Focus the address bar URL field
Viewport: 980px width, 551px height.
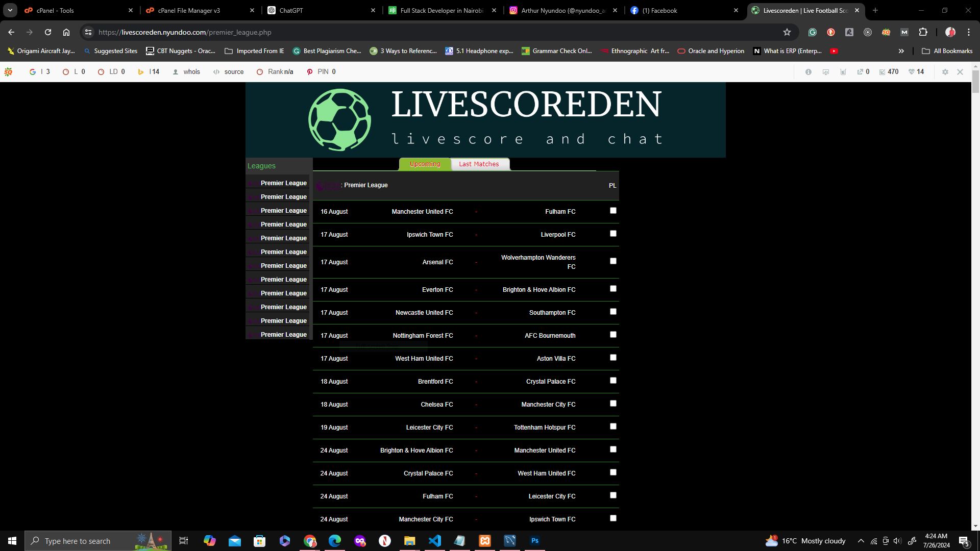tap(439, 32)
